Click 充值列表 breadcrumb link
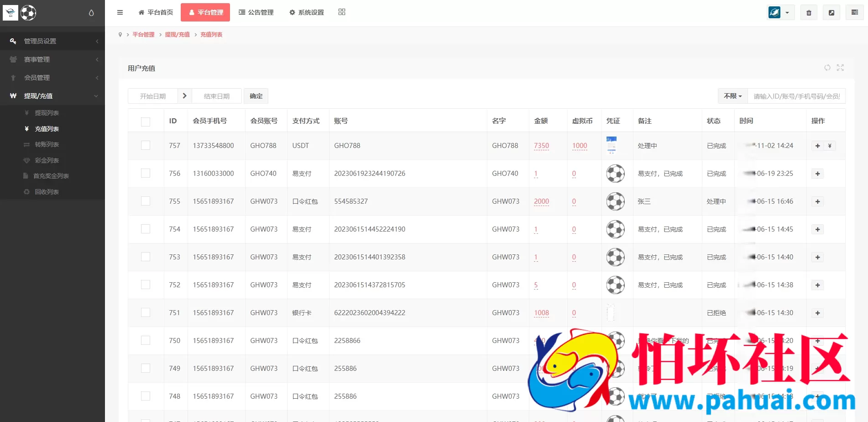Screen dimensions: 868x422 coord(211,35)
